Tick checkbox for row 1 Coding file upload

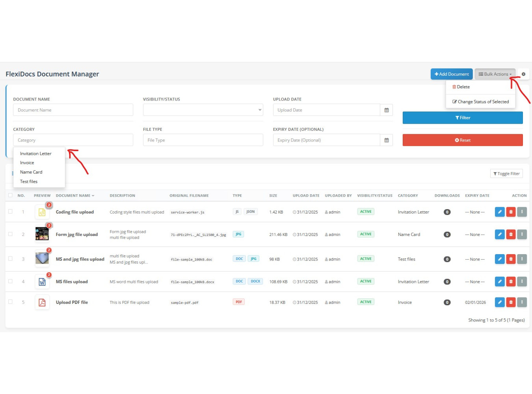(x=10, y=212)
